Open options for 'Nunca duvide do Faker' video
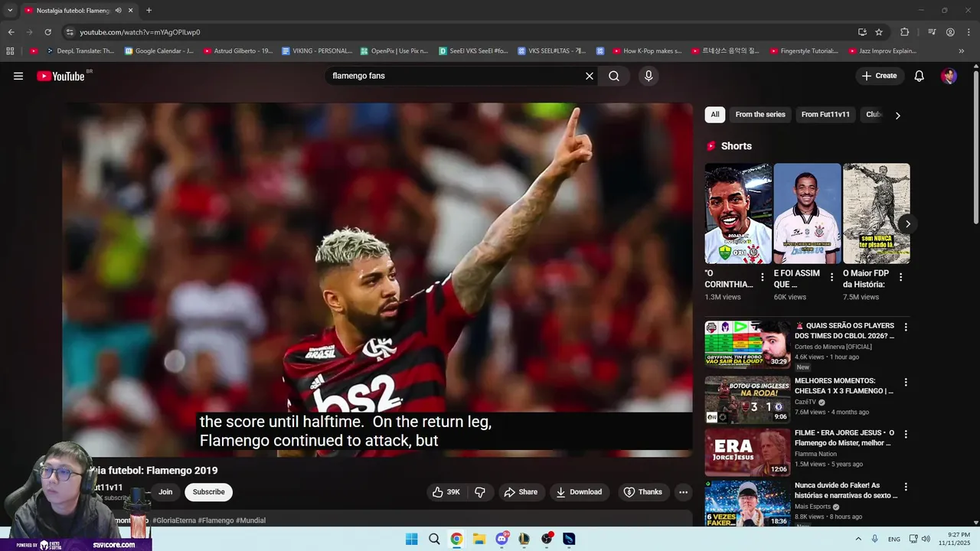The image size is (980, 551). [x=906, y=486]
